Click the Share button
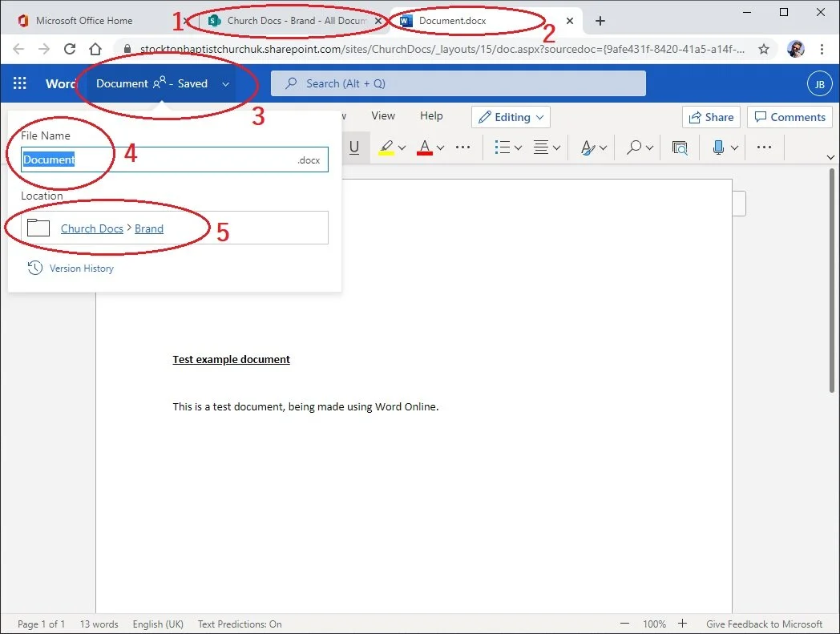This screenshot has height=634, width=840. click(x=711, y=117)
